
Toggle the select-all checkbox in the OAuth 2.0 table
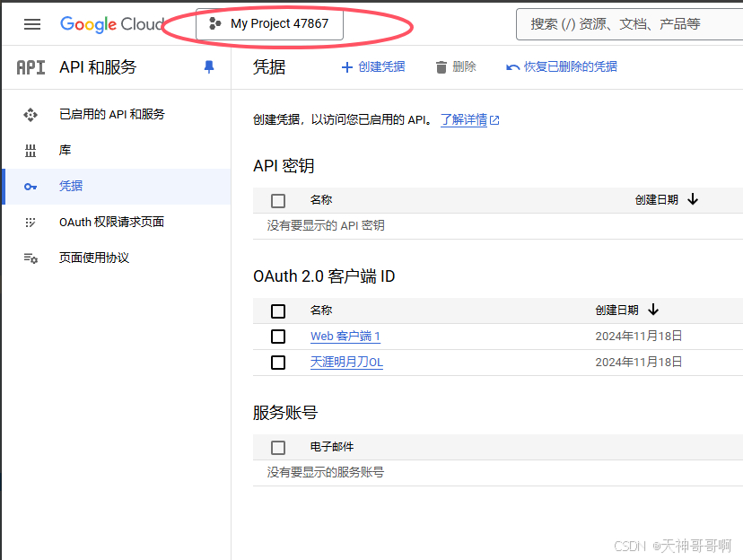pyautogui.click(x=278, y=311)
